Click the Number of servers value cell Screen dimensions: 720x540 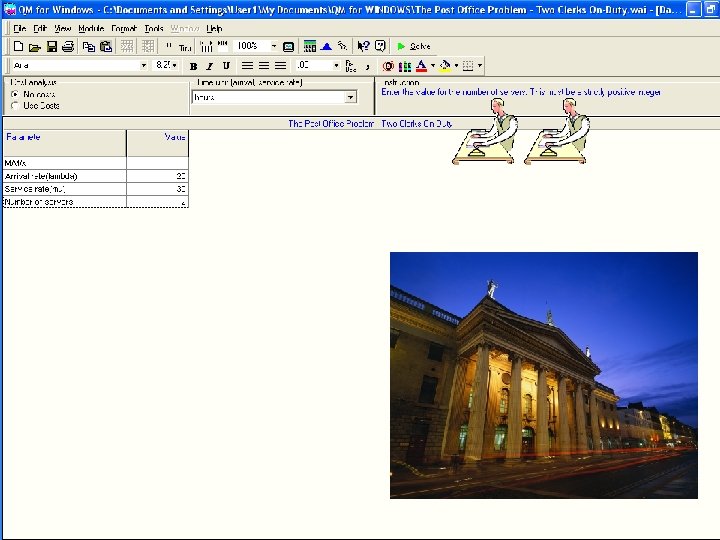pos(158,202)
